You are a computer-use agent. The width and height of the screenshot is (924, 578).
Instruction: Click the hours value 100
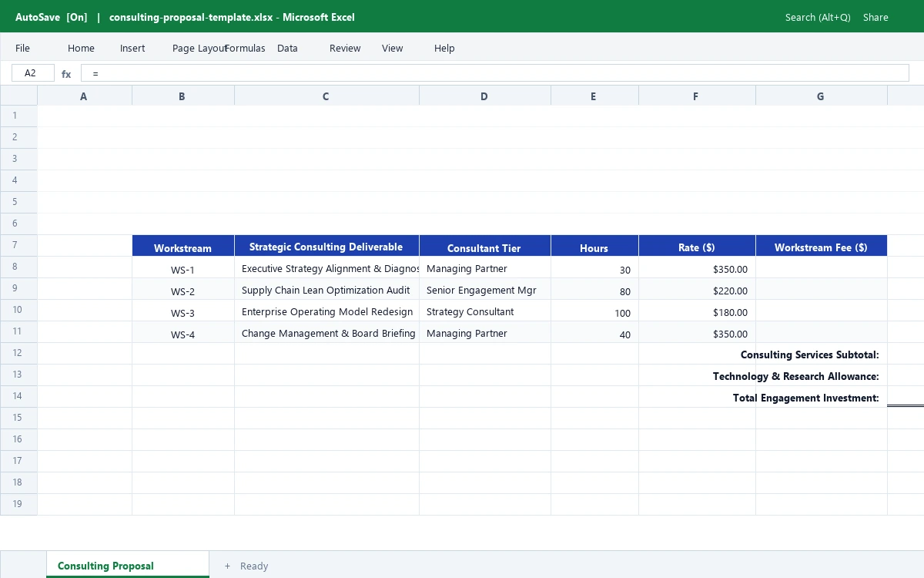[x=594, y=311]
